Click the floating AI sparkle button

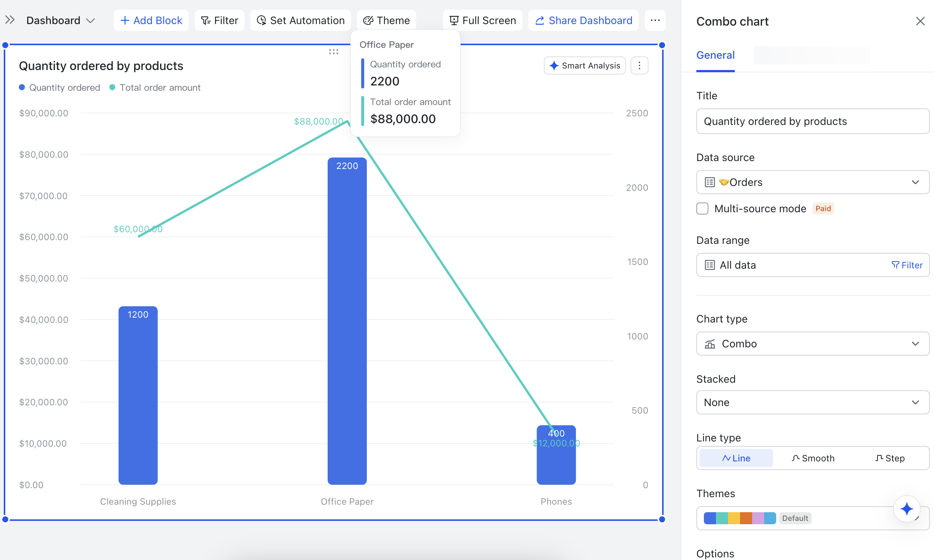907,509
